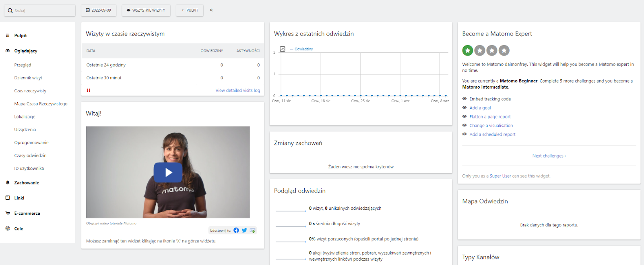This screenshot has height=265, width=644.
Task: Click the Mapa Odwiedzin widget title
Action: pyautogui.click(x=485, y=201)
